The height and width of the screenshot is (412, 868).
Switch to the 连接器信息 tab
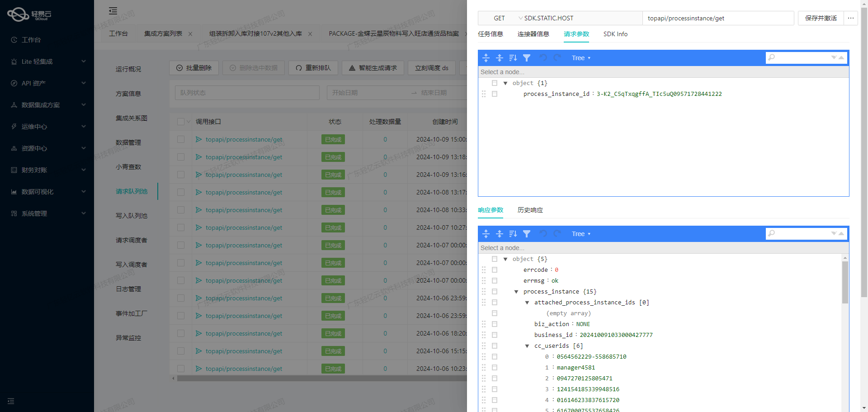(533, 34)
